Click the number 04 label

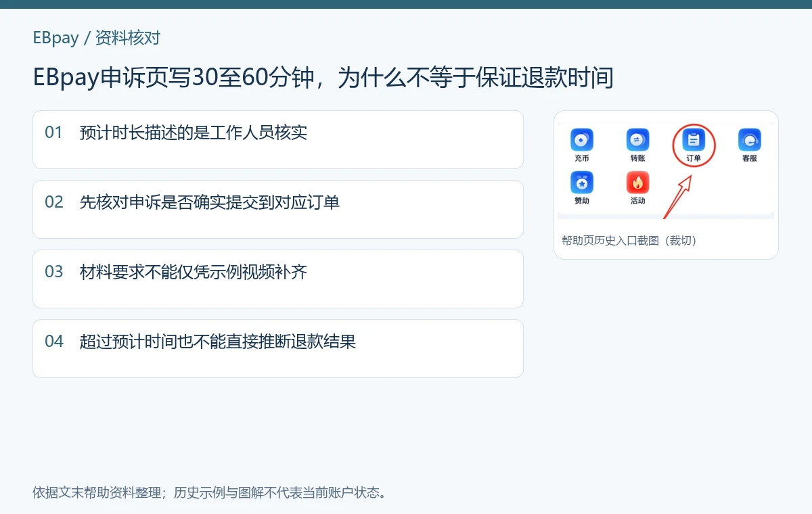pos(54,342)
